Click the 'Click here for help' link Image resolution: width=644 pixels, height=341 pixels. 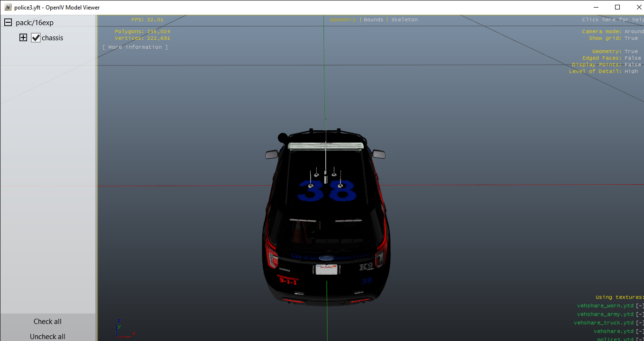612,20
